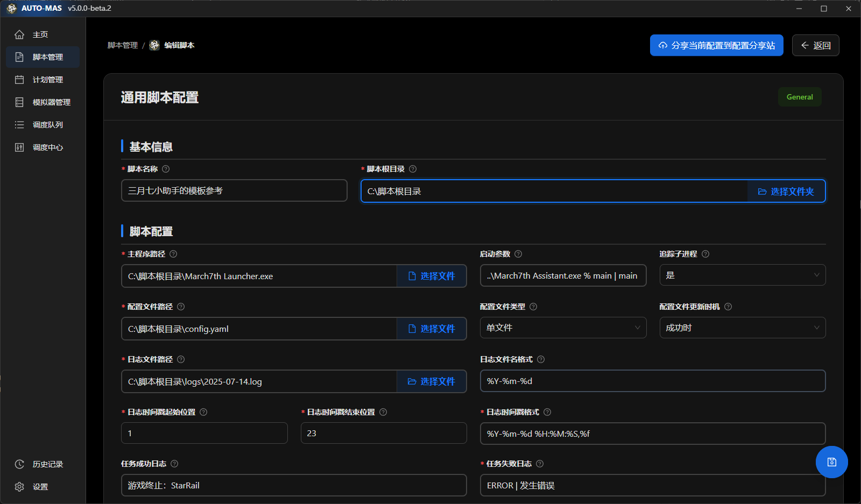
Task: Open 模拟器管理 from the sidebar
Action: tap(51, 102)
